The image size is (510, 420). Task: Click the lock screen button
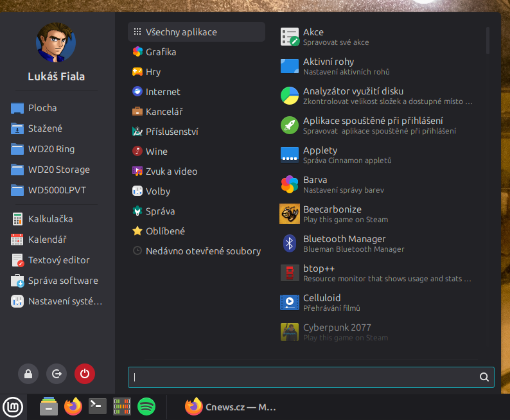(28, 374)
